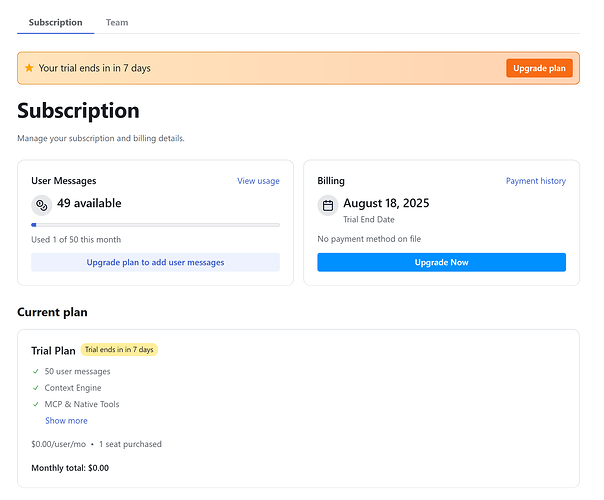The image size is (604, 500).
Task: Click the 'Context Engine' feature text
Action: 73,388
